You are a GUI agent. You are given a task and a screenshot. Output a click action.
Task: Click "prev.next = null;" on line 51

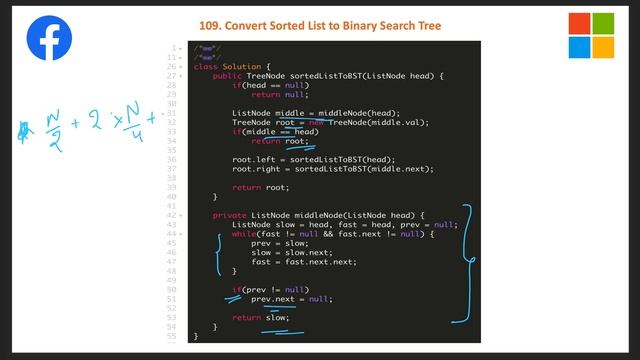pos(292,299)
